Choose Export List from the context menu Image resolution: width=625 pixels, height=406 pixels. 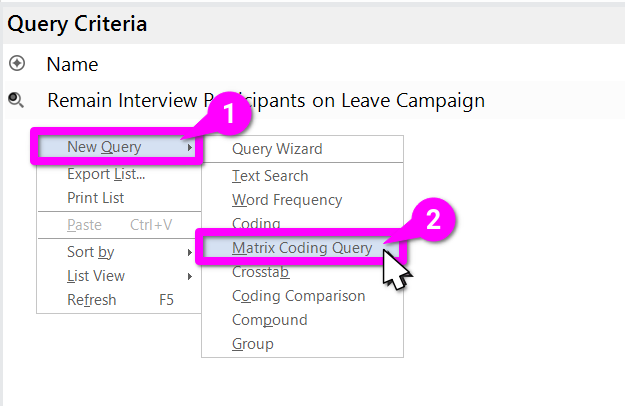[x=106, y=174]
